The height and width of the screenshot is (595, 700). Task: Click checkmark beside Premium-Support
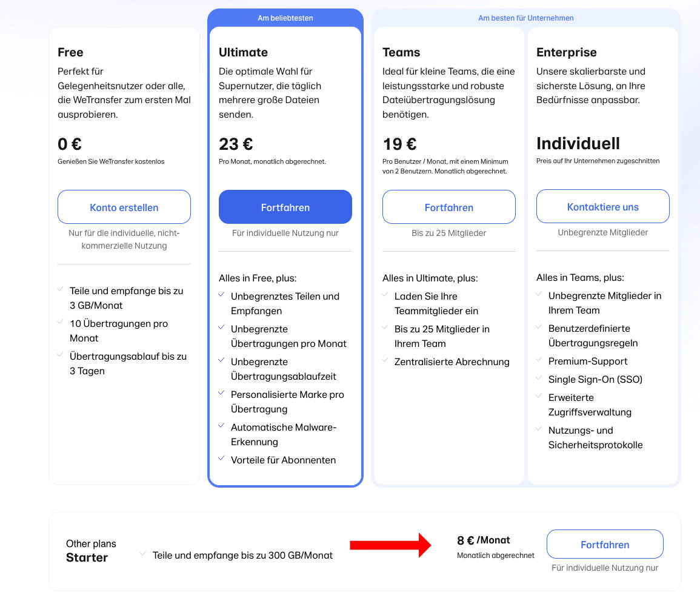(539, 359)
